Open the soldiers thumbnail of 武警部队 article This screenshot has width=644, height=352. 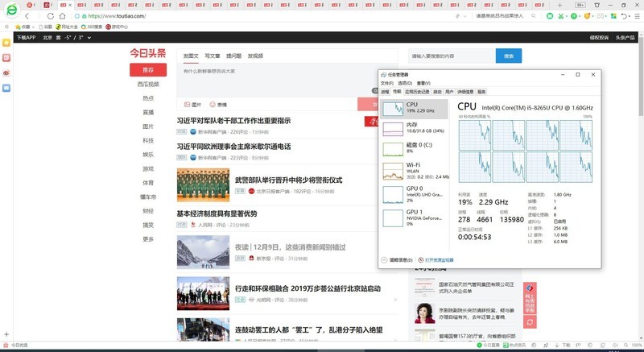click(x=204, y=184)
